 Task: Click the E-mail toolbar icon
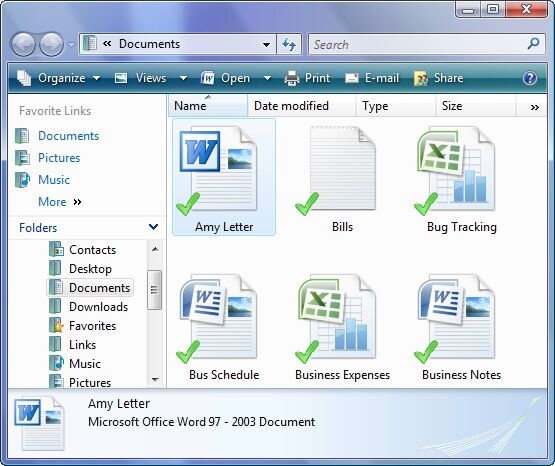click(x=351, y=78)
